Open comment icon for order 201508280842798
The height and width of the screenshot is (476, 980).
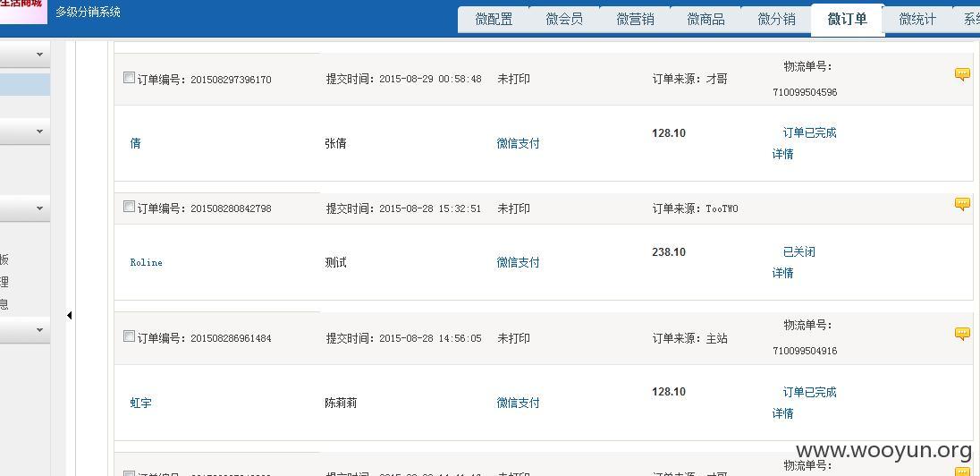(962, 204)
